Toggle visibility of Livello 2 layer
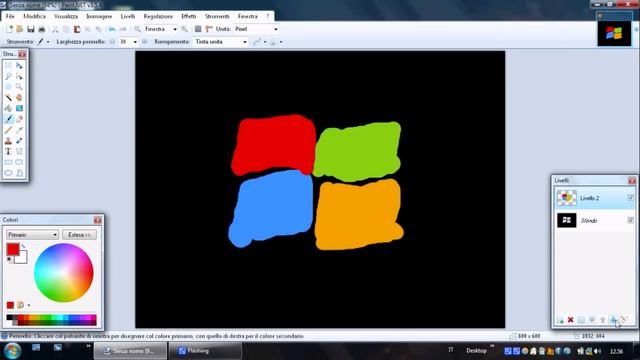This screenshot has height=360, width=640. (630, 198)
